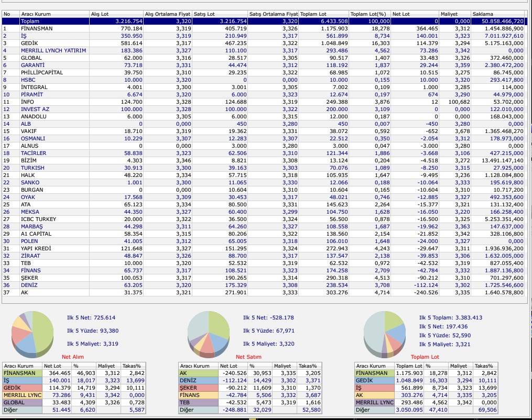
Task: Select the "YAPI KREDİ" broker row
Action: pos(263,249)
